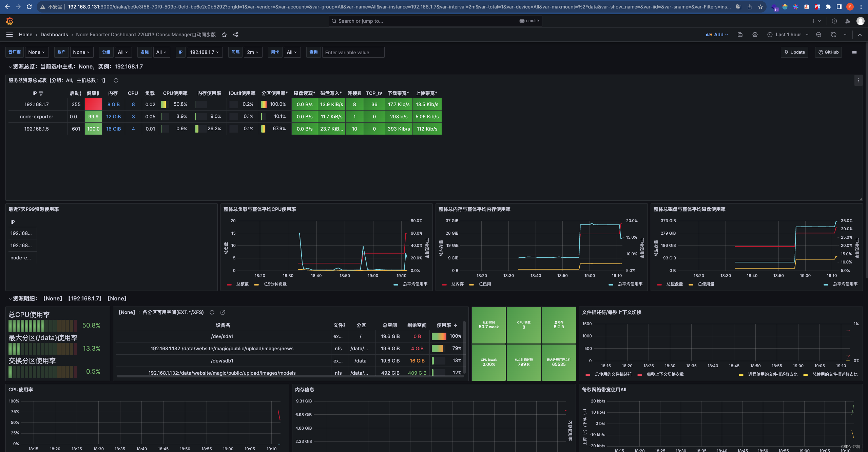This screenshot has width=868, height=452.
Task: Reload the browser page
Action: (x=29, y=7)
